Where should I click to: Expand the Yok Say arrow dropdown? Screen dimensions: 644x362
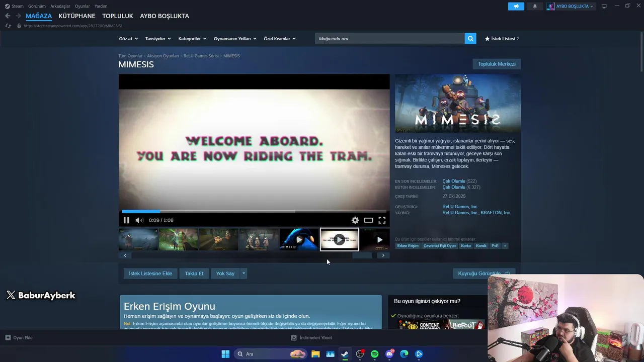(x=244, y=274)
